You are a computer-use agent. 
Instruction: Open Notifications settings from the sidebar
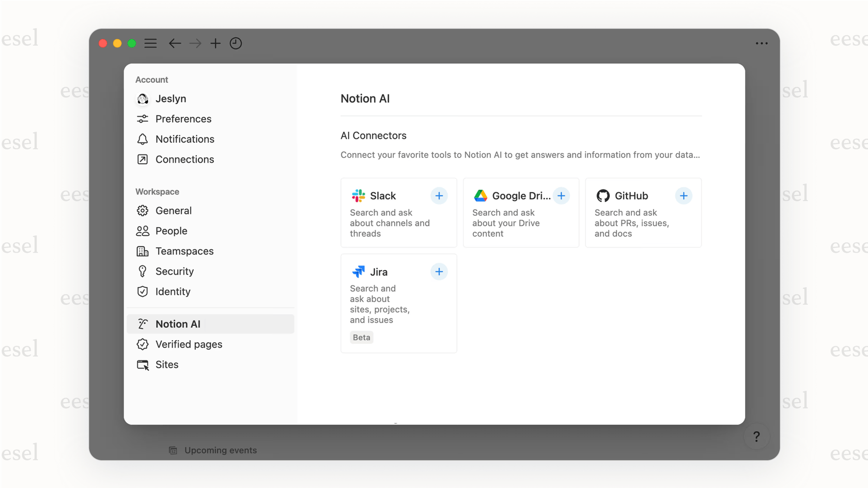[184, 139]
